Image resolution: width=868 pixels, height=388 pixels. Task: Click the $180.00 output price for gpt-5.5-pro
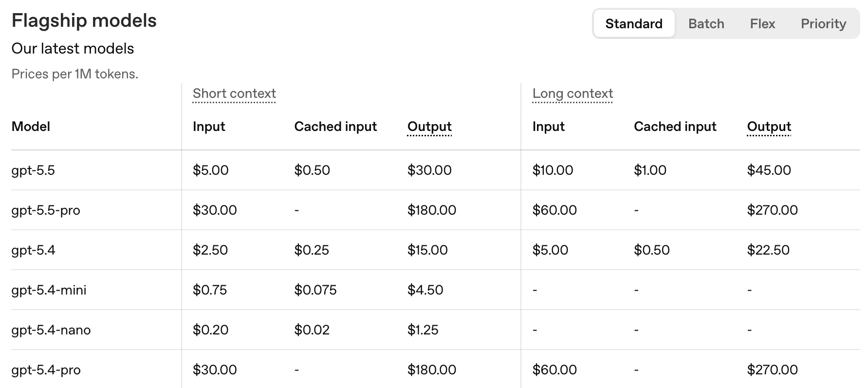[x=432, y=210]
